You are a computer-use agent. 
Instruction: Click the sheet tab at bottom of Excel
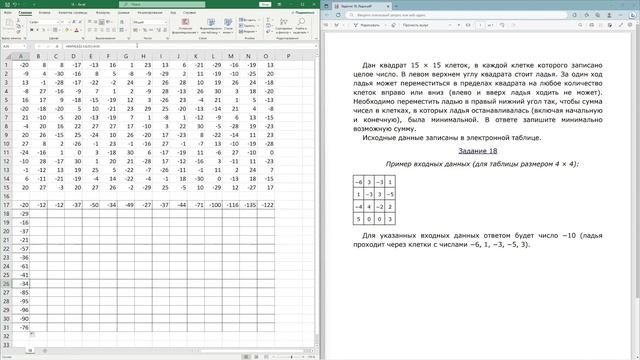tap(29, 351)
